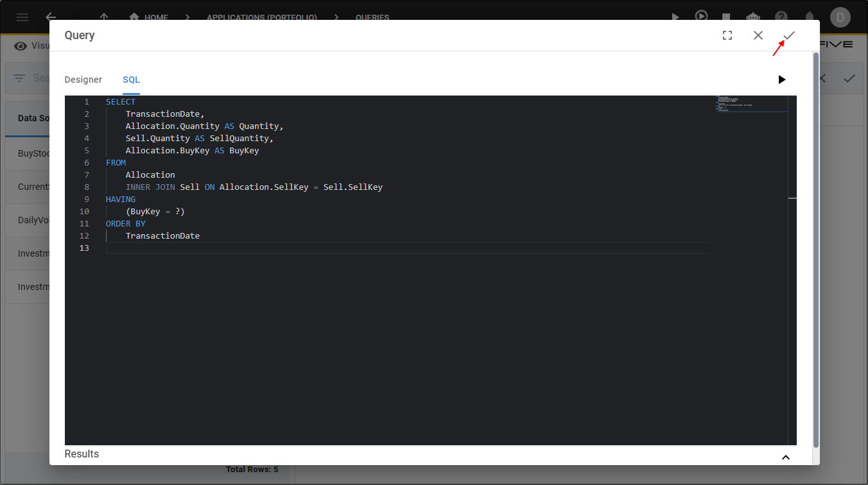The width and height of the screenshot is (868, 485).
Task: Close the Query dialog with the X
Action: [x=758, y=35]
